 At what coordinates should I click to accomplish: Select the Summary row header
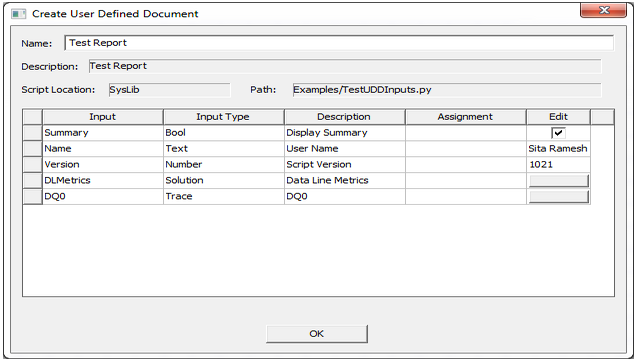tap(32, 133)
